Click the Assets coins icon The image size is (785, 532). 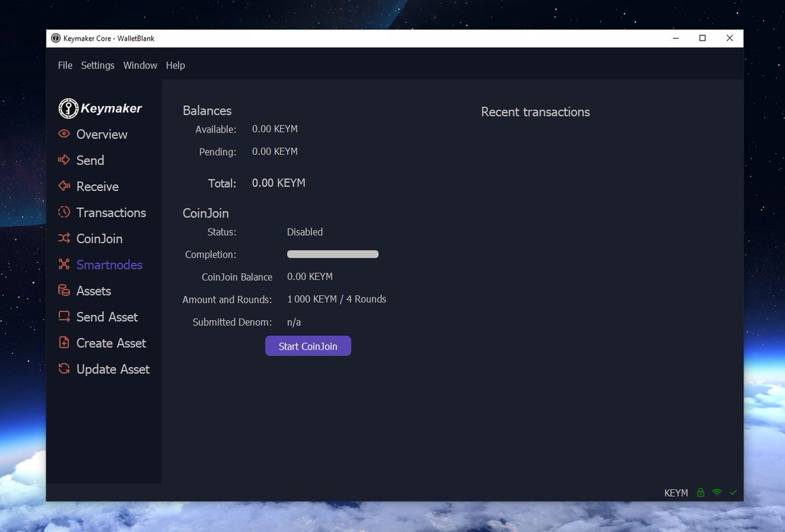tap(64, 291)
